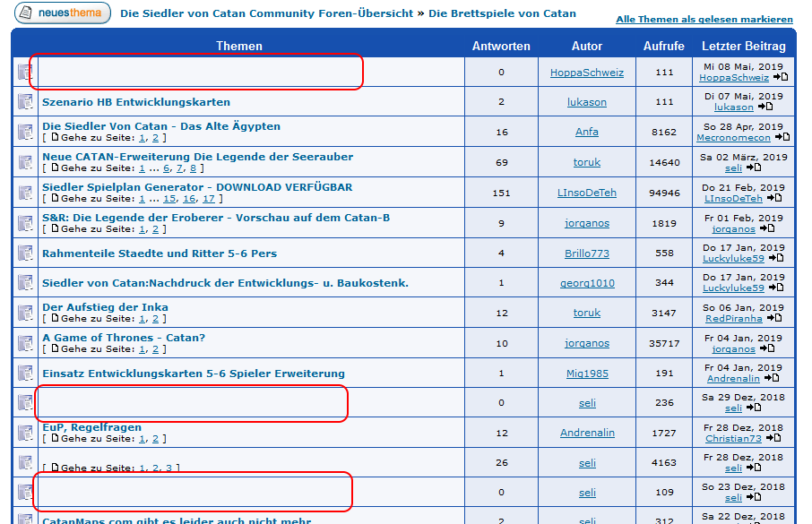Open page 2 of 'Das Alte Ägypten' topic
Viewport: 812px width, 524px height.
point(155,138)
